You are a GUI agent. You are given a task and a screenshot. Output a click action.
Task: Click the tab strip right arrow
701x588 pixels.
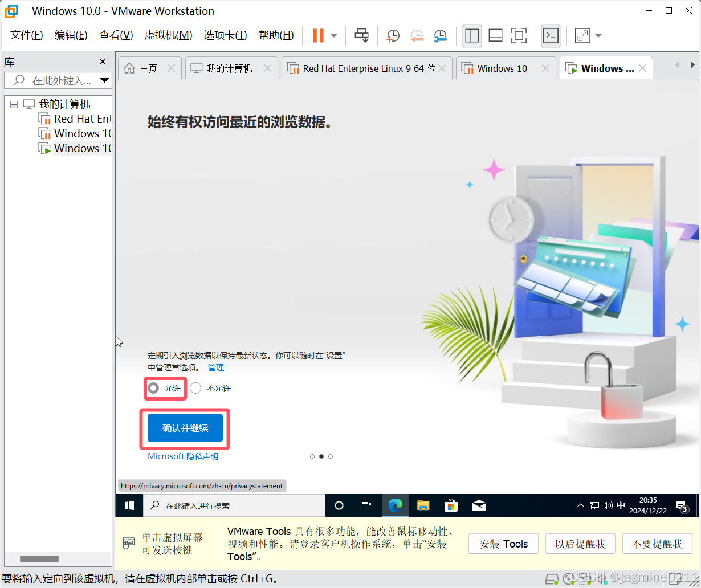tap(692, 66)
